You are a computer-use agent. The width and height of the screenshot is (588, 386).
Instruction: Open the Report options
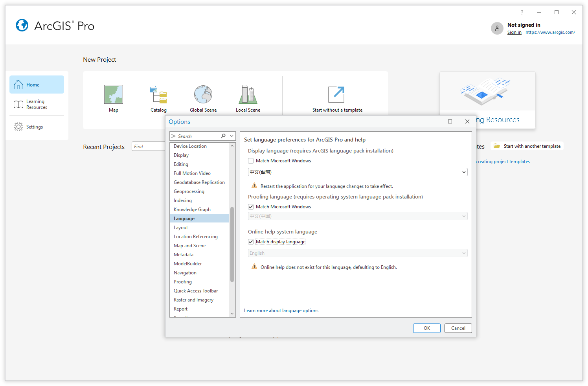[199, 309]
